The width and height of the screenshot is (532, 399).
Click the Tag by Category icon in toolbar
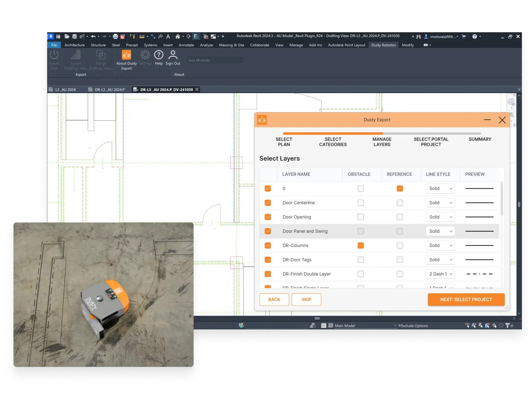(161, 37)
